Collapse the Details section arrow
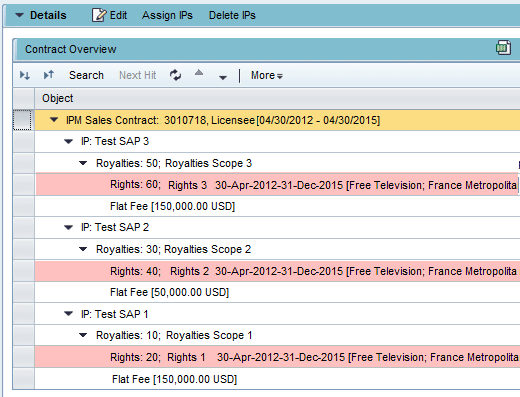The height and width of the screenshot is (397, 520). pyautogui.click(x=19, y=15)
